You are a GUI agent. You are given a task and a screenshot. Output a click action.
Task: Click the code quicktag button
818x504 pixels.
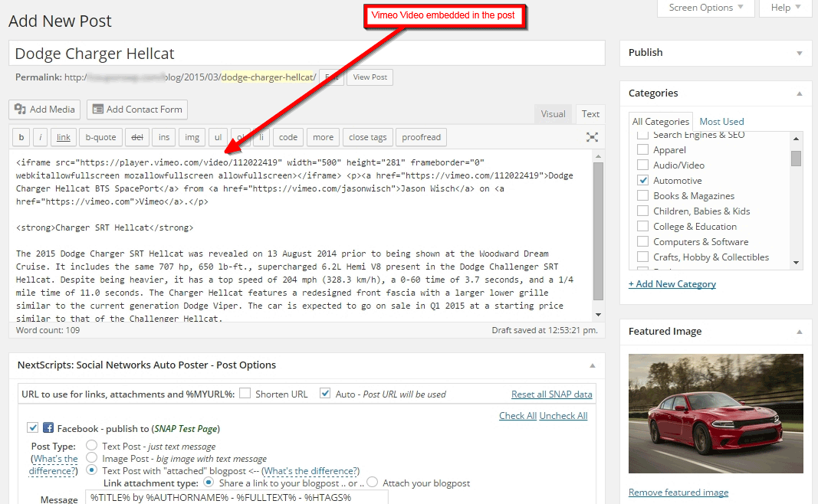click(x=288, y=137)
